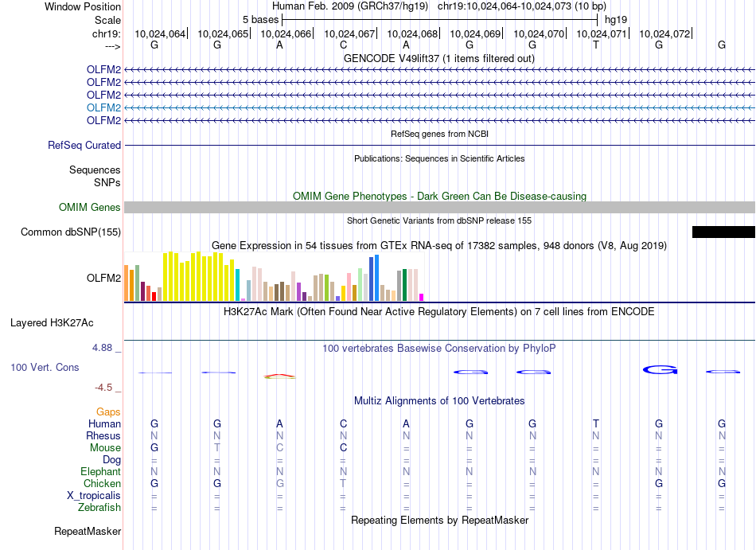756x550 pixels.
Task: Click the '5 bases' scale bar label
Action: pyautogui.click(x=260, y=20)
